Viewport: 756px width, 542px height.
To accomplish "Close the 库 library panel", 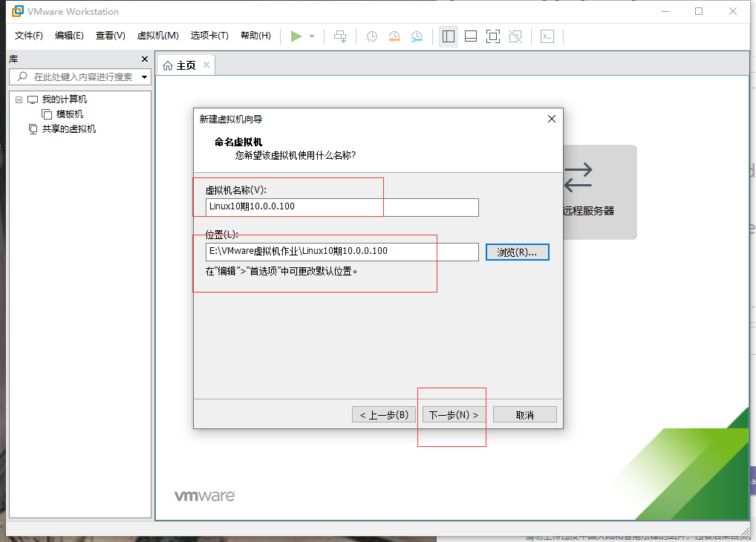I will [x=145, y=59].
